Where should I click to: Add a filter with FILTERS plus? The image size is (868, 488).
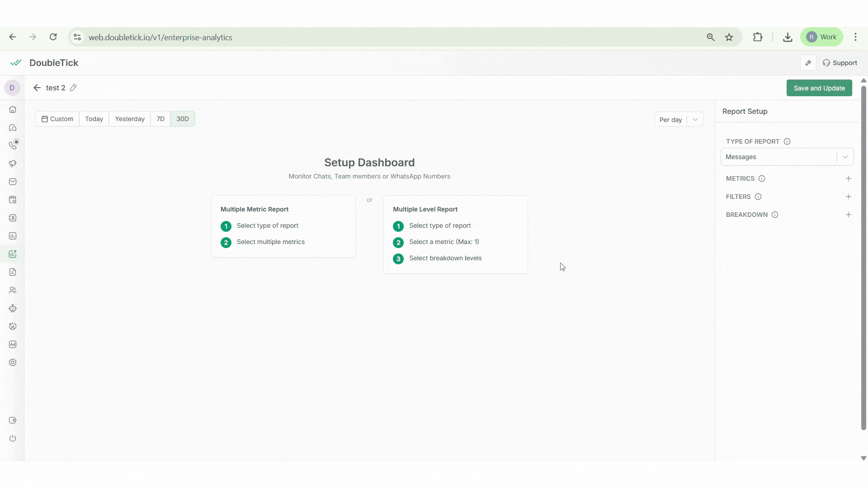[x=849, y=197]
